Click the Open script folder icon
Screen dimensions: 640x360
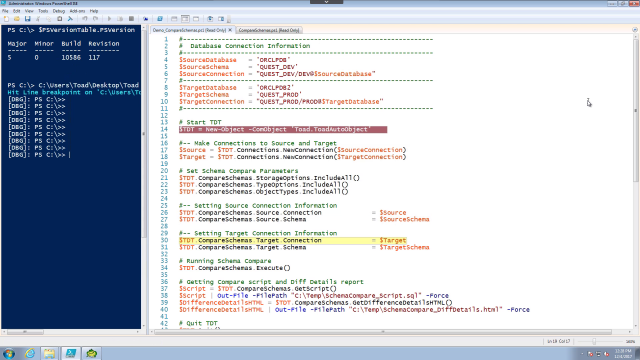point(17,19)
